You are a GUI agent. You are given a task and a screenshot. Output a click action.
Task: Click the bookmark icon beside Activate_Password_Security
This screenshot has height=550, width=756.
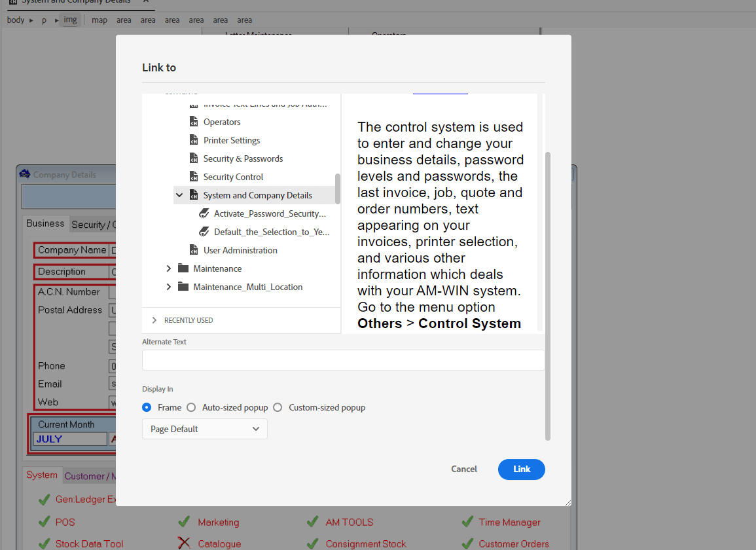click(206, 213)
